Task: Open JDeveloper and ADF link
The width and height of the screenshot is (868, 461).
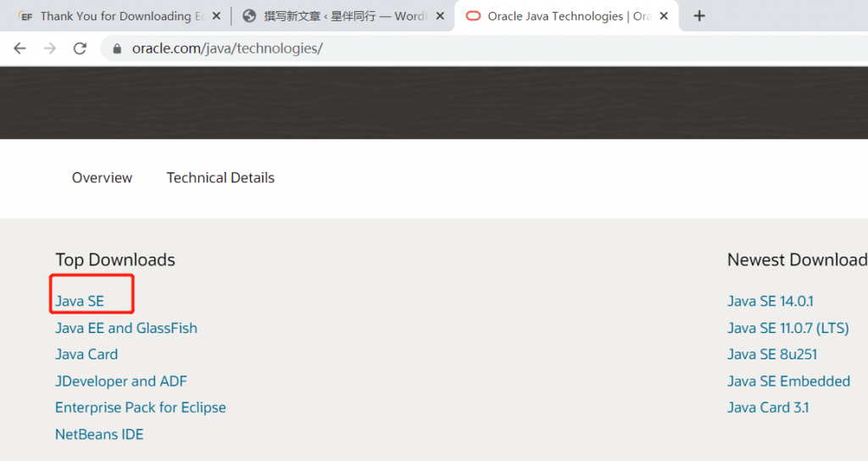Action: tap(121, 381)
